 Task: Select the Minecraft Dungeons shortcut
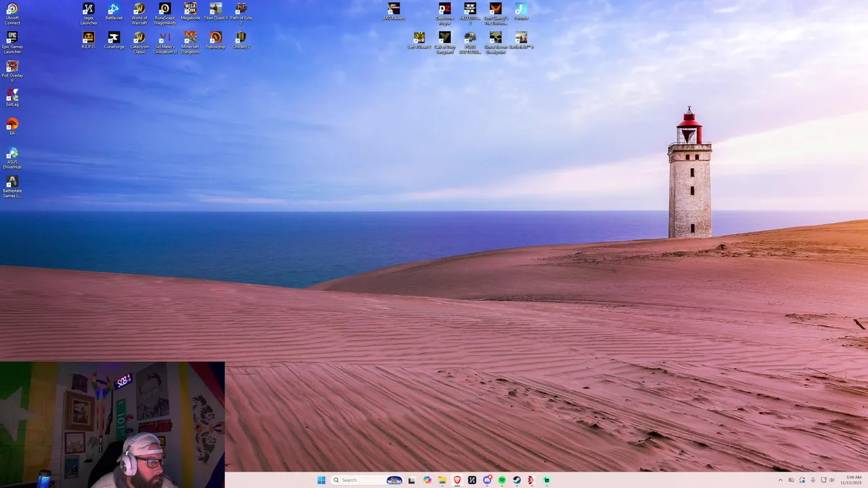(191, 42)
